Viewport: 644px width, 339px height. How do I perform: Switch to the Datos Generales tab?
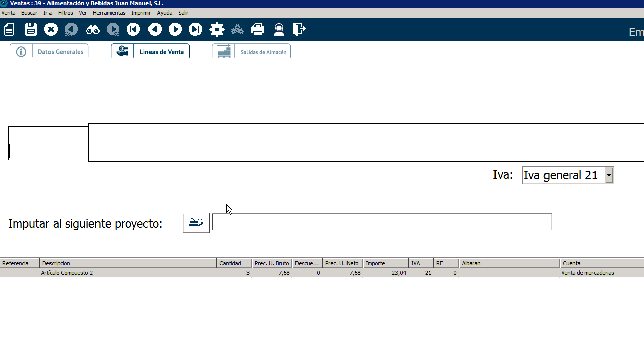(60, 52)
